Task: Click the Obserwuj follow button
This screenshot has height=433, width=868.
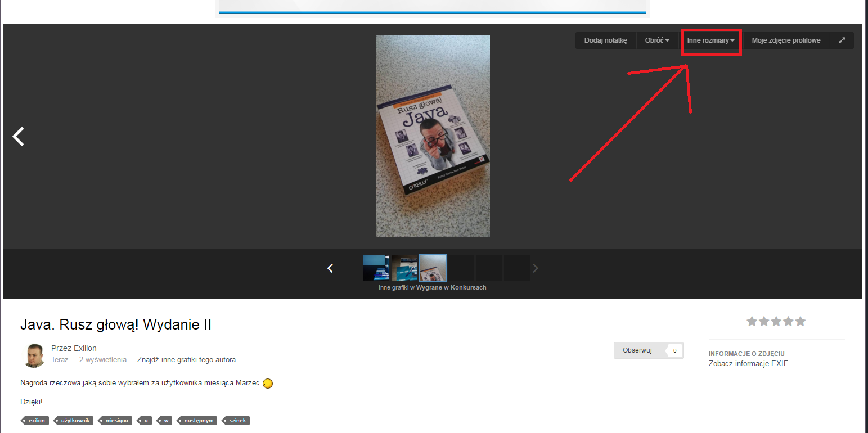Action: point(637,350)
